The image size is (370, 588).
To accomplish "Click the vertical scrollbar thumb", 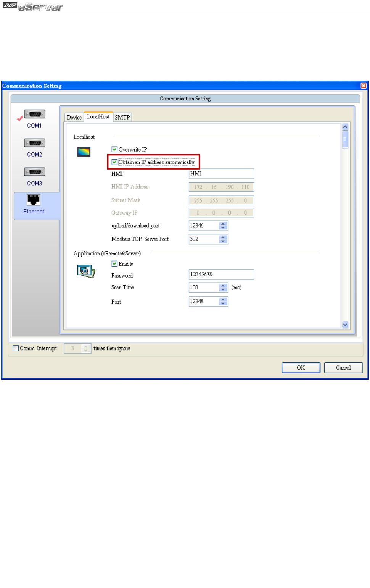I will tap(345, 139).
